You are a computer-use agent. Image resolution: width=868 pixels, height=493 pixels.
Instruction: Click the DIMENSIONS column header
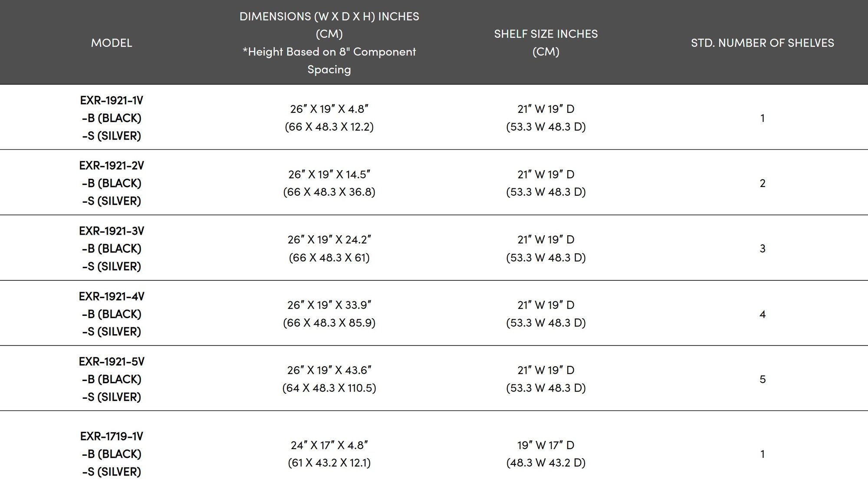tap(329, 43)
